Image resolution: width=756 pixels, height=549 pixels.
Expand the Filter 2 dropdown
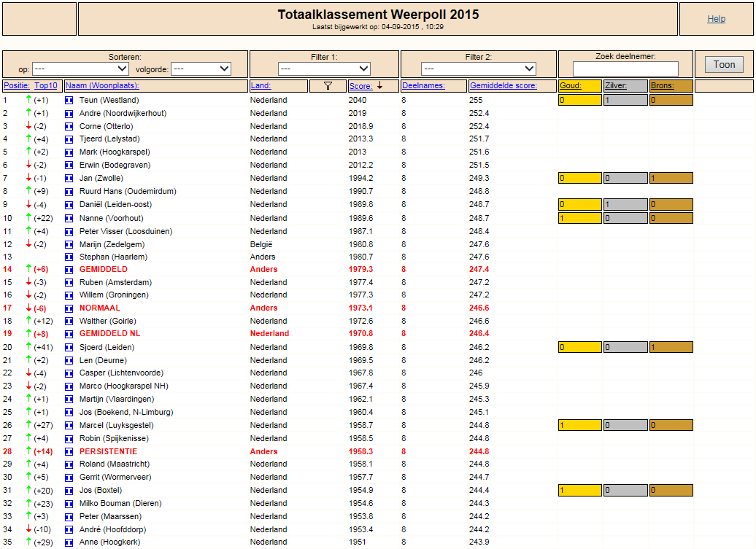pos(478,69)
